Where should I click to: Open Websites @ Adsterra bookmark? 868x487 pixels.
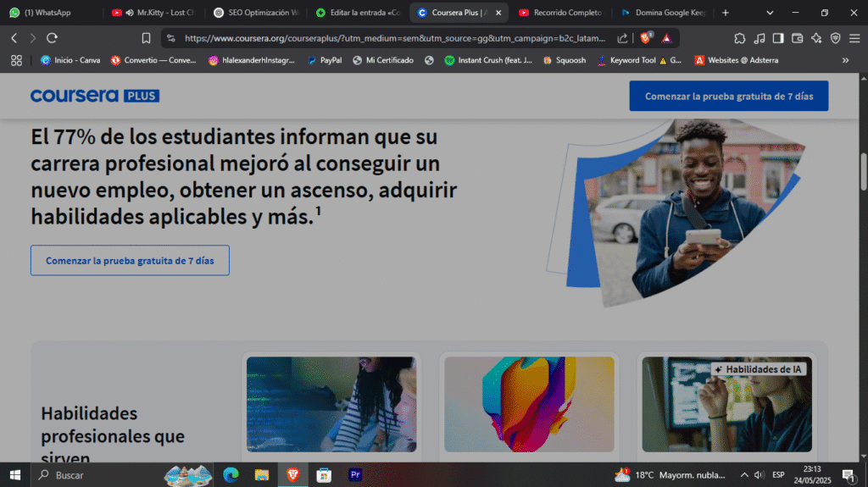pos(737,60)
